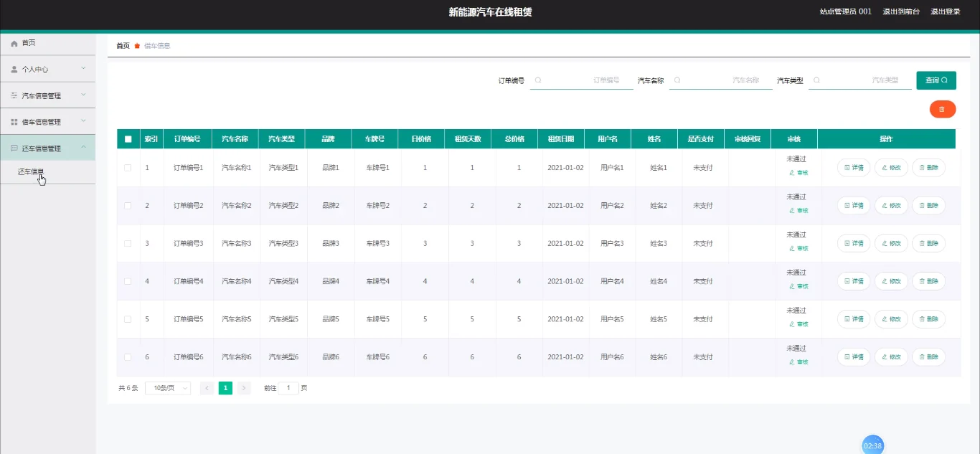The height and width of the screenshot is (454, 980).
Task: Click 删除 button for 订单编号6
Action: click(x=928, y=357)
